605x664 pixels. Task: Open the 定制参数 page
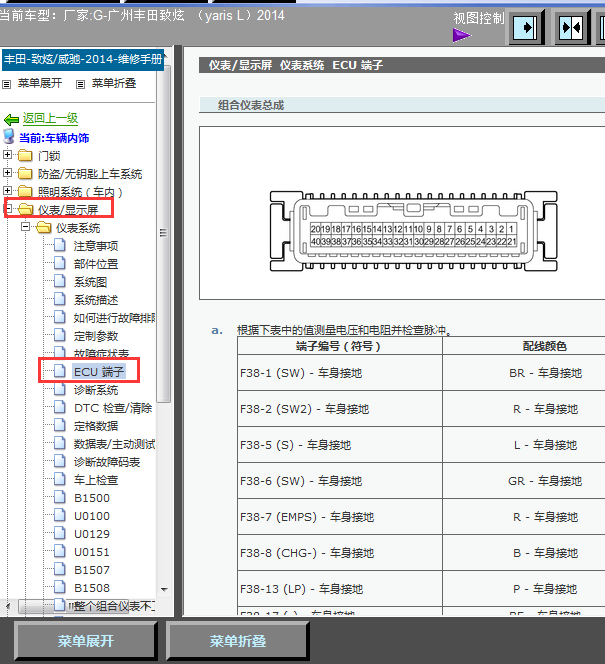96,336
